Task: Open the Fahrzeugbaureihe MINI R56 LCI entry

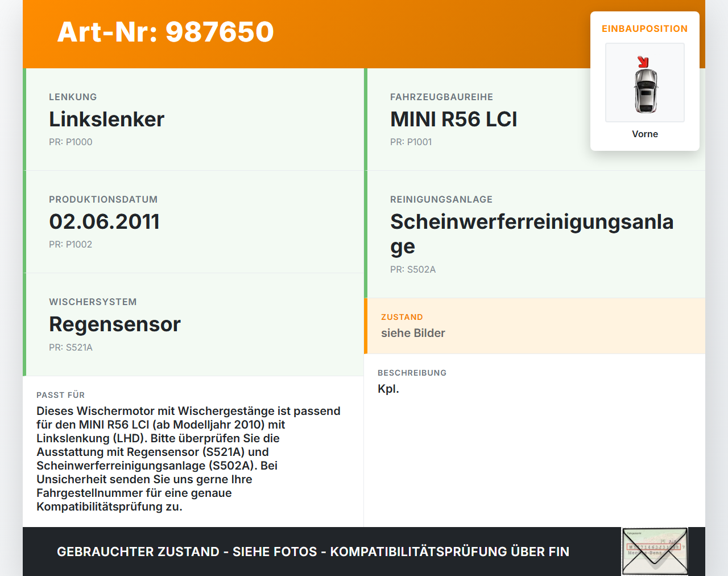Action: click(453, 119)
